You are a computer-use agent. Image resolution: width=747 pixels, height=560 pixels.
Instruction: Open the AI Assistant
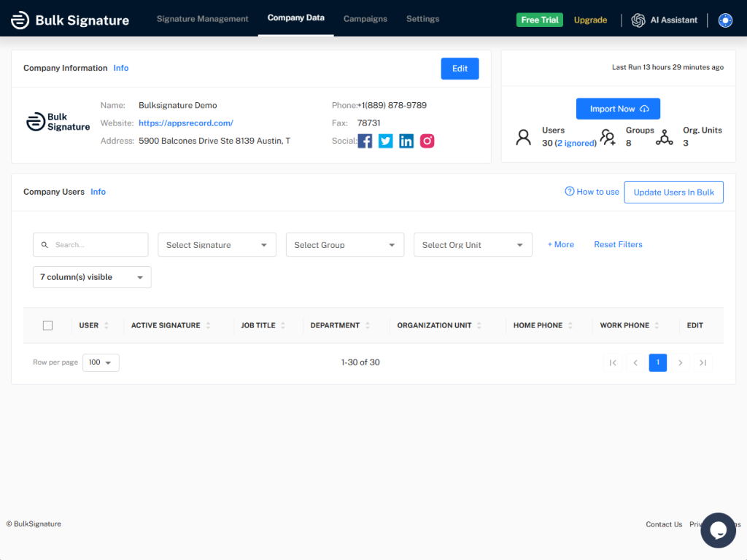coord(664,20)
